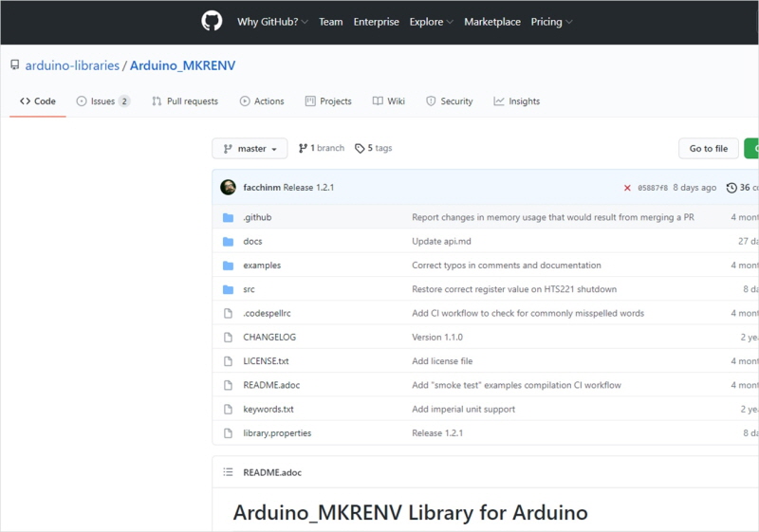Open 'Add CI workflow to check' commit message

pyautogui.click(x=528, y=313)
